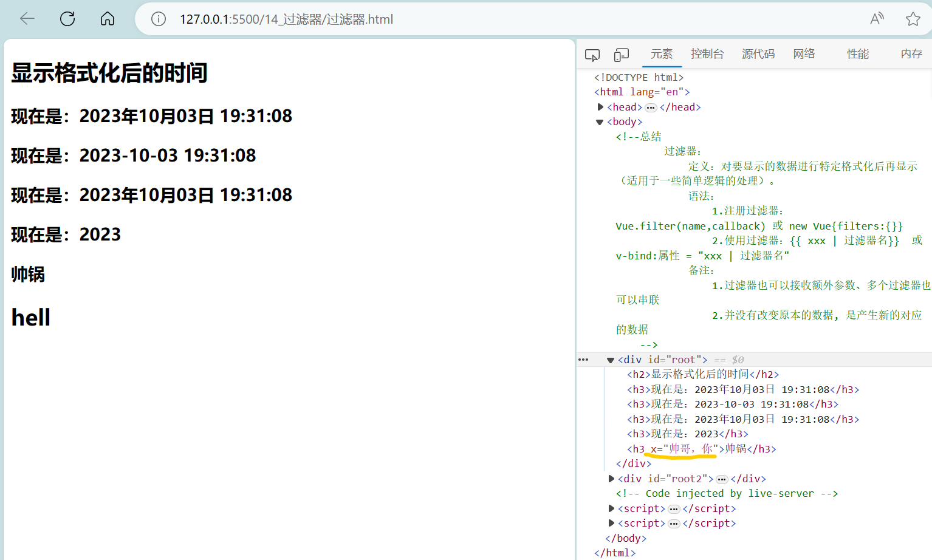Add page to favorites with star icon
This screenshot has width=932, height=560.
[x=913, y=19]
